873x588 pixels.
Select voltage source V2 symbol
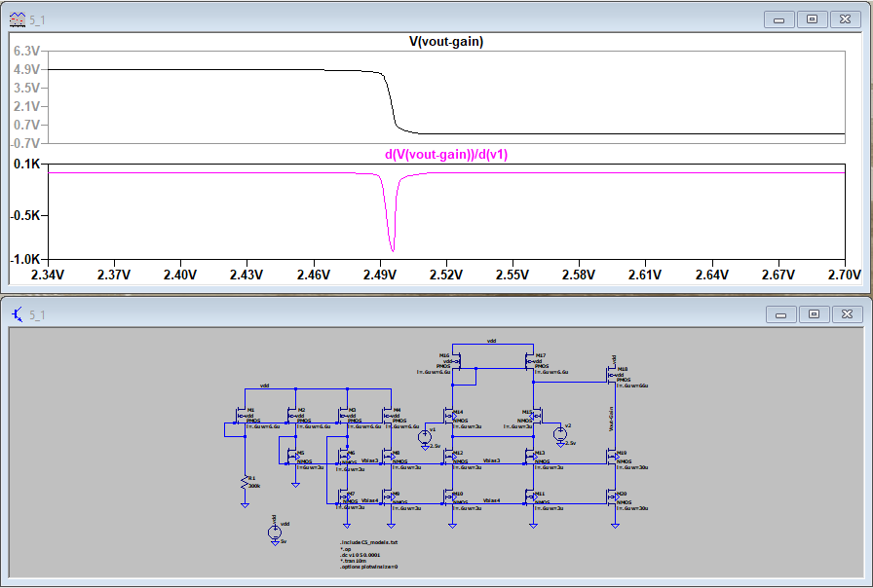(x=560, y=433)
